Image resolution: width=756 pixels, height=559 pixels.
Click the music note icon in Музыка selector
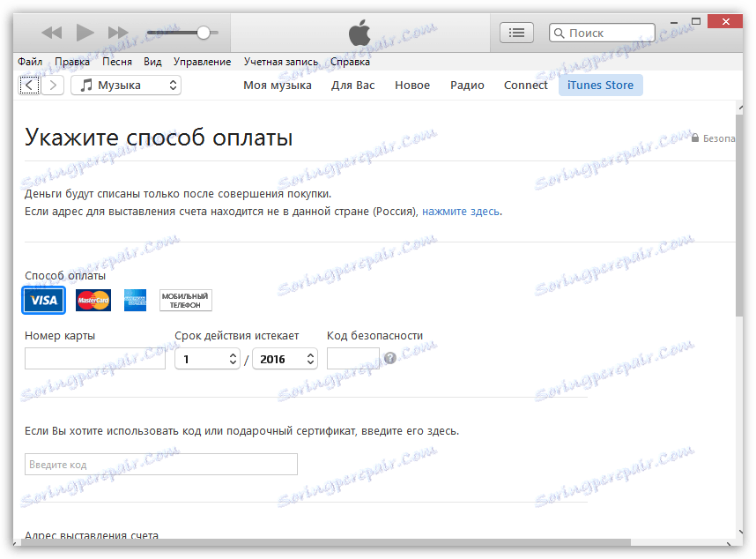85,86
